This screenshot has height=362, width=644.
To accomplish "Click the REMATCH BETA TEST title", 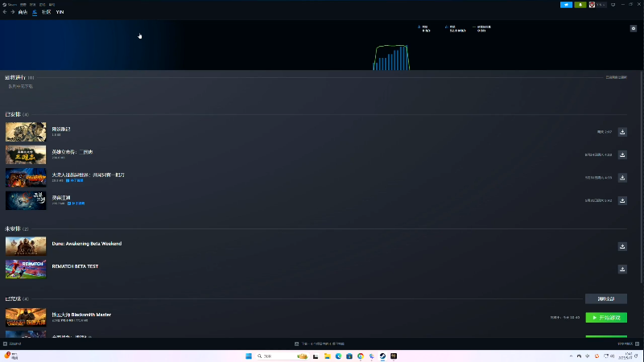I will pyautogui.click(x=75, y=266).
